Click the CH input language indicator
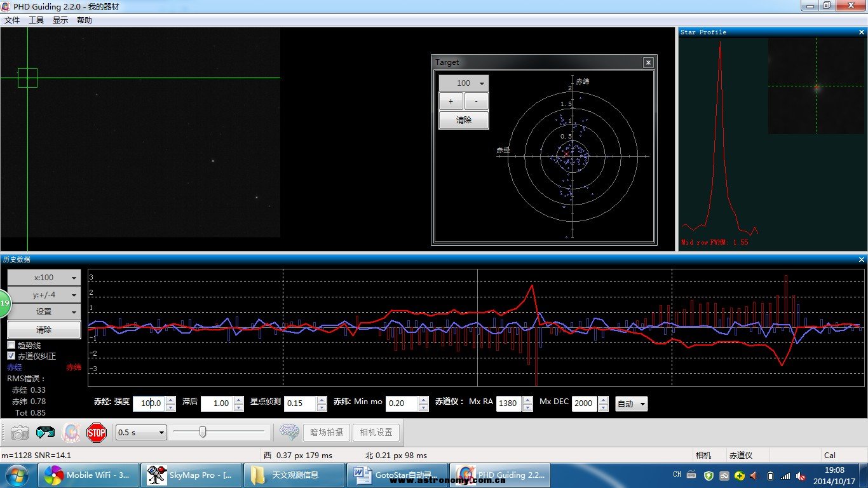The height and width of the screenshot is (488, 868). [x=677, y=475]
